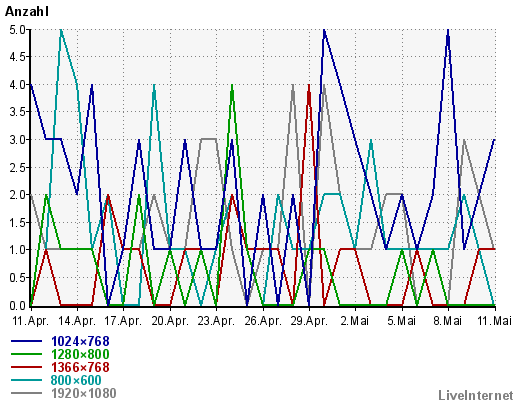The width and height of the screenshot is (520, 405).
Task: Click the LiveInternet label
Action: click(476, 395)
